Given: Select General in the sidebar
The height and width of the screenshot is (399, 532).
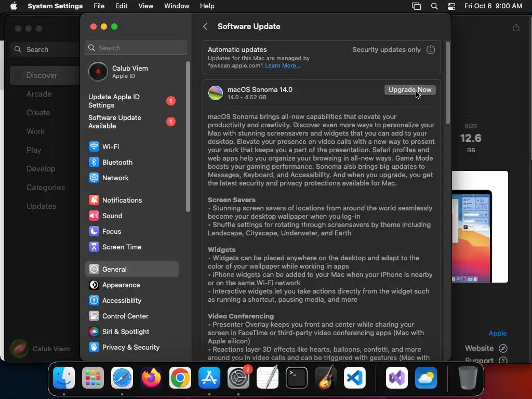Looking at the screenshot, I should click(131, 270).
